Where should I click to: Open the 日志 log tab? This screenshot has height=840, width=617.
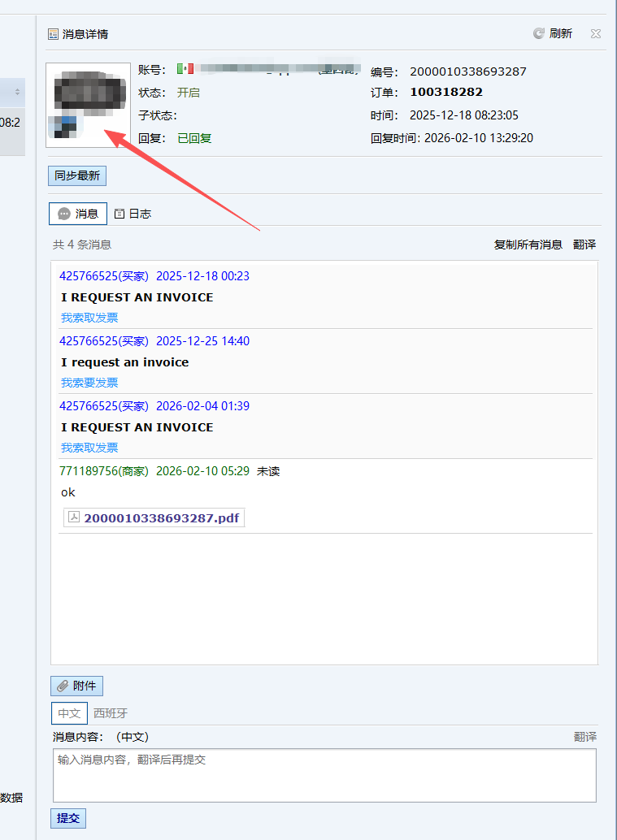click(x=133, y=214)
